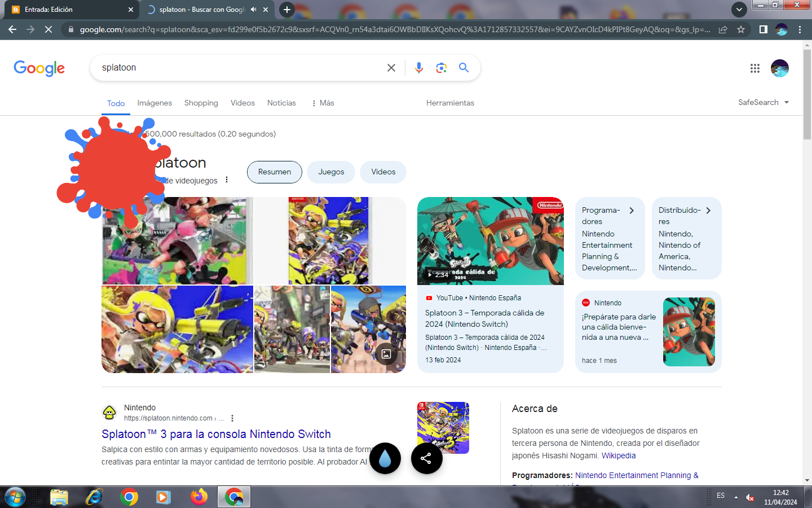Start voice search with the microphone icon

[418, 68]
